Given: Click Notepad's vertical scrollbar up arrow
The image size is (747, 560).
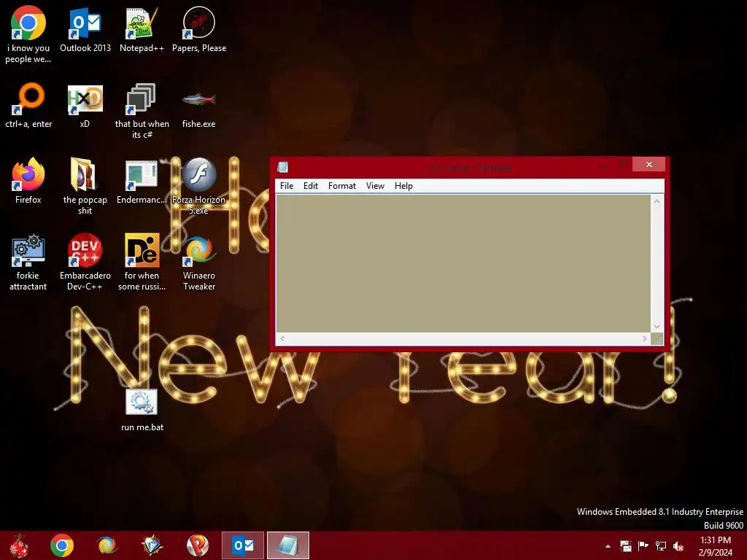Looking at the screenshot, I should [x=657, y=201].
